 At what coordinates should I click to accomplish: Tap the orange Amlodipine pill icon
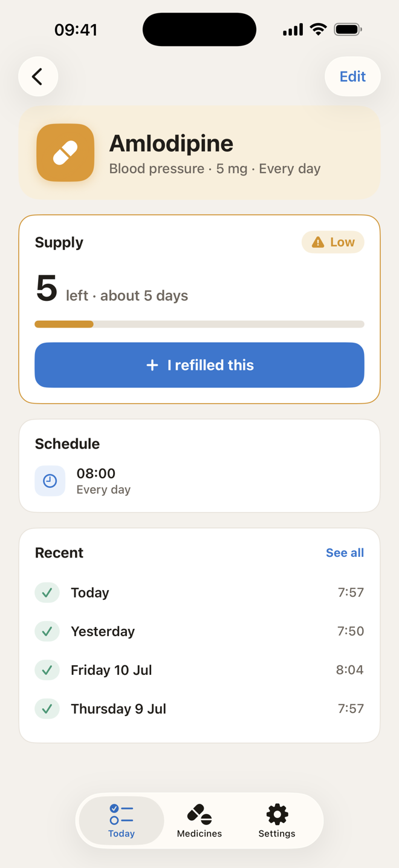(65, 153)
